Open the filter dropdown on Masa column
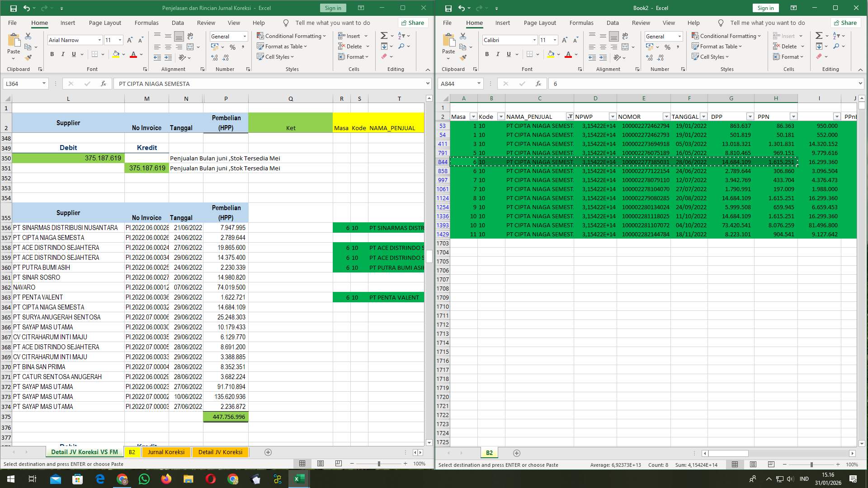The width and height of the screenshot is (868, 488). [x=473, y=116]
